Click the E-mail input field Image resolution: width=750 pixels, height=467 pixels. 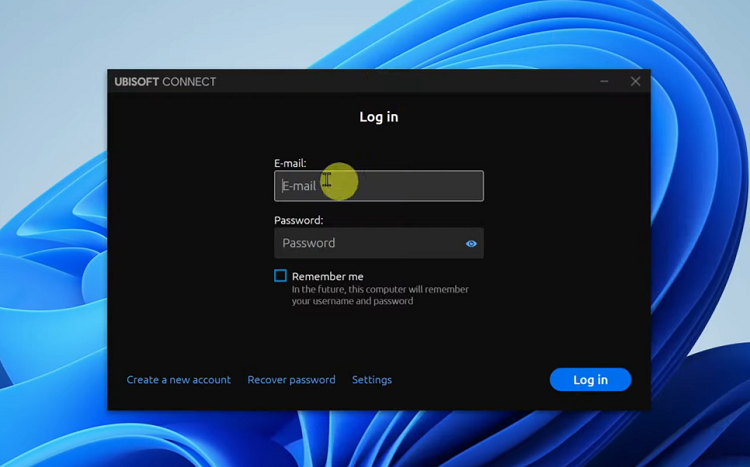click(x=378, y=186)
